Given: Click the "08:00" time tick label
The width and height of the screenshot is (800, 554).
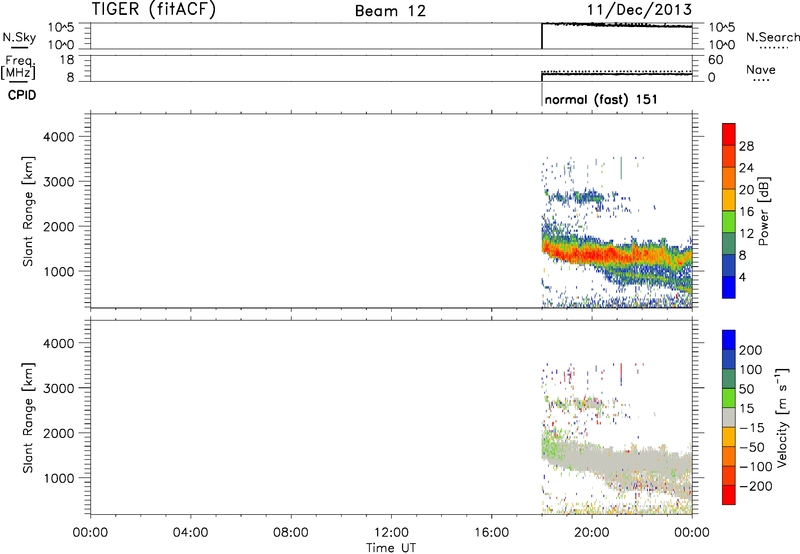Looking at the screenshot, I should tap(290, 533).
